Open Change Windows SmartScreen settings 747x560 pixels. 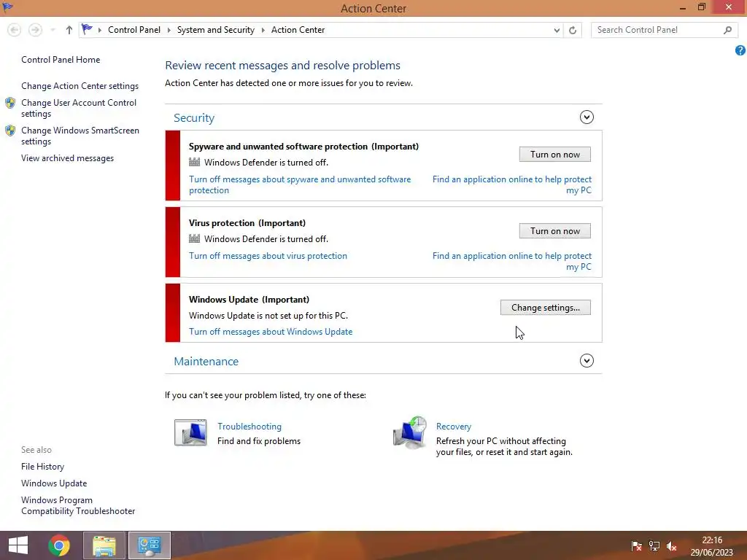(80, 136)
